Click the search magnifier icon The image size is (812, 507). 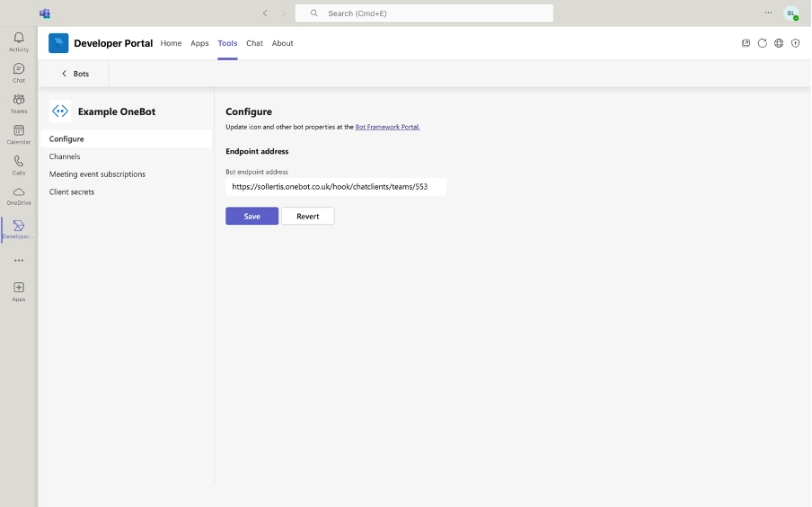(313, 13)
